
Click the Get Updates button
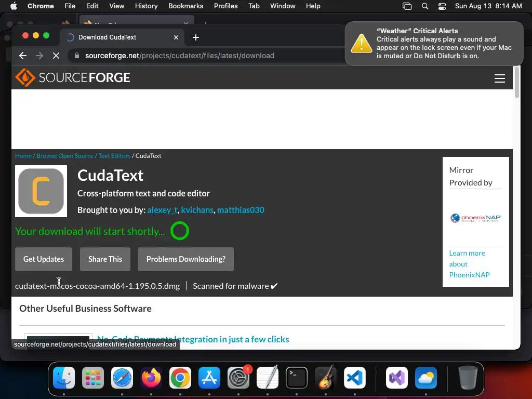coord(44,259)
